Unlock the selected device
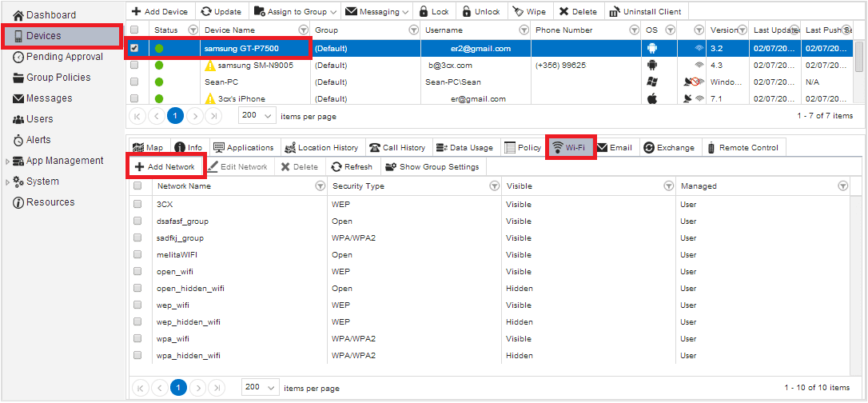 (x=481, y=12)
